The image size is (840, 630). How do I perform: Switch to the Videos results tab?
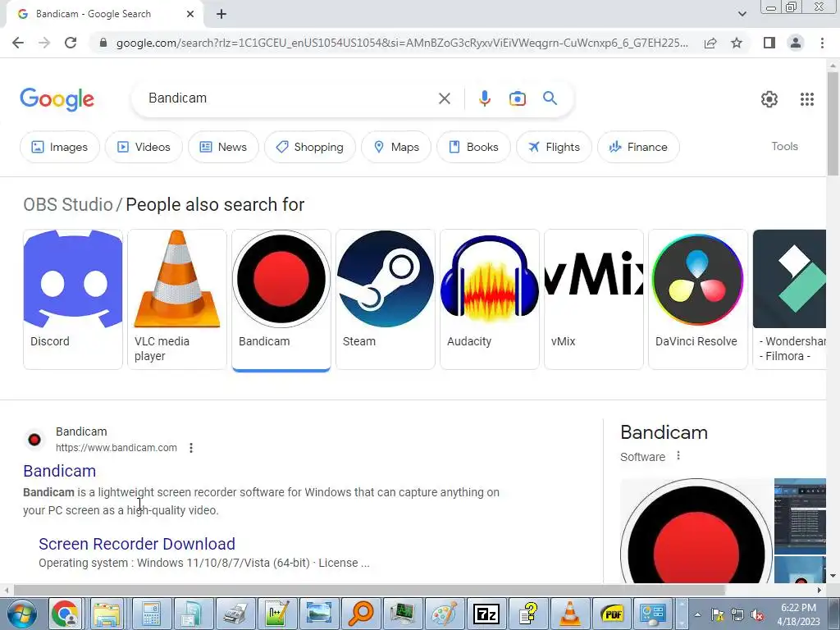144,147
